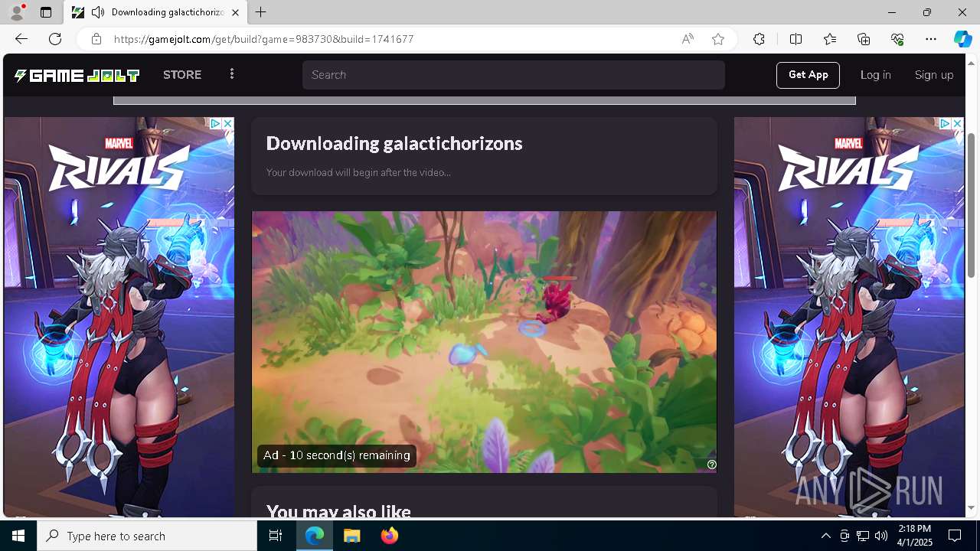Click the page vertical scrollbar
The height and width of the screenshot is (551, 980).
[x=972, y=206]
